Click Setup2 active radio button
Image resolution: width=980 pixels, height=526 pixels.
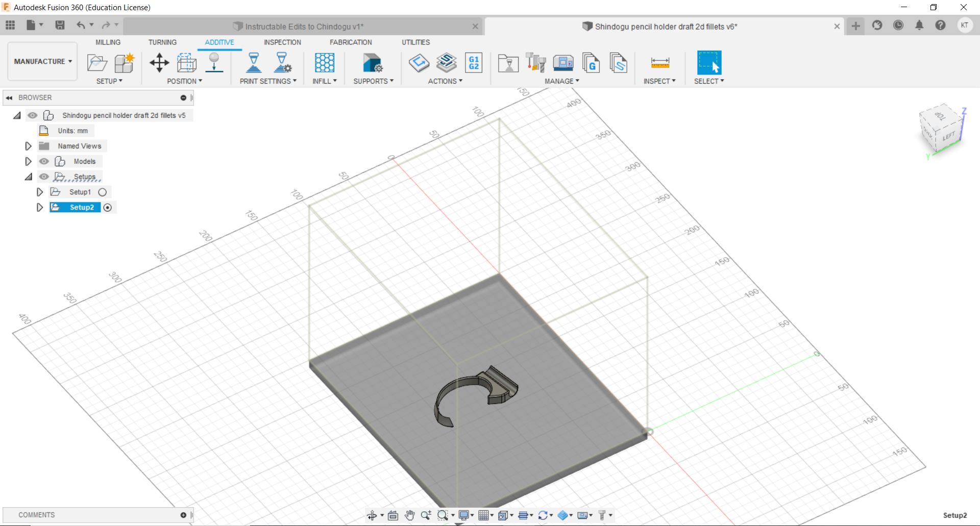point(108,208)
